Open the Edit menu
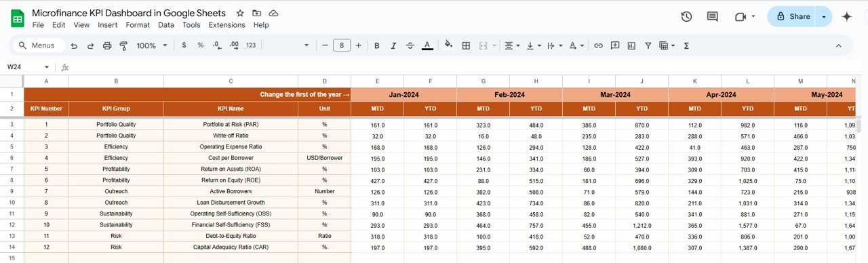 pos(59,25)
